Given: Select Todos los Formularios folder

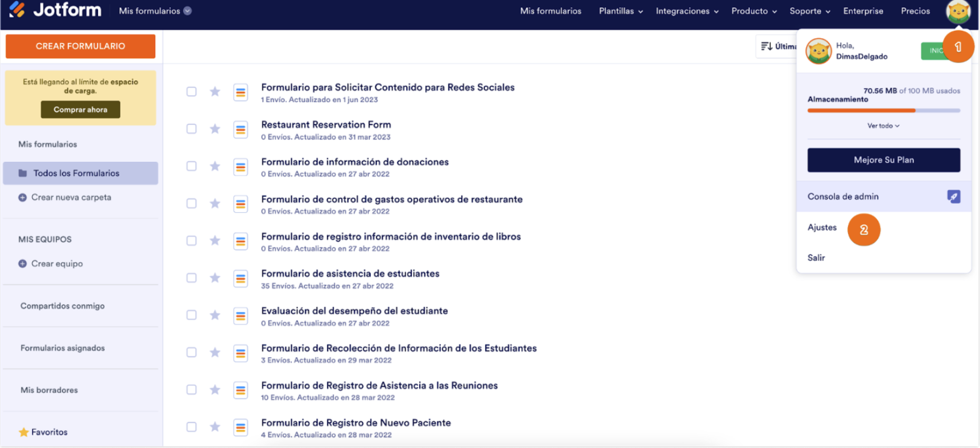Looking at the screenshot, I should 81,173.
